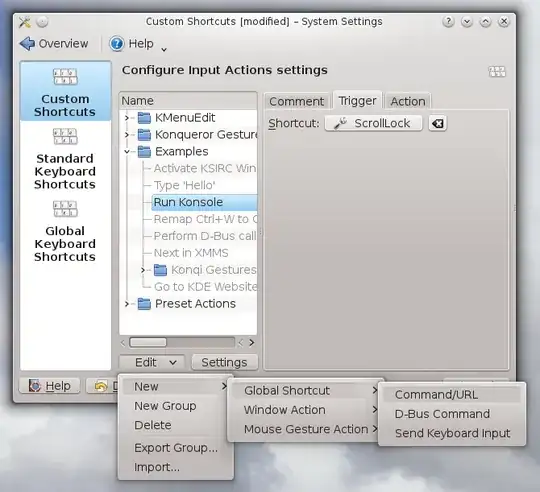Click the Settings button below the tree
Image resolution: width=540 pixels, height=492 pixels.
click(x=225, y=363)
